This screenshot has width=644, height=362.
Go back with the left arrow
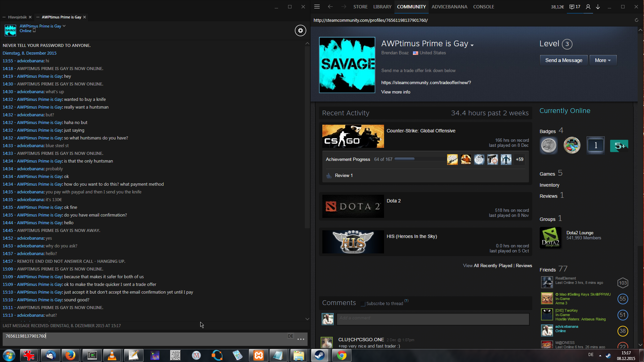click(330, 7)
